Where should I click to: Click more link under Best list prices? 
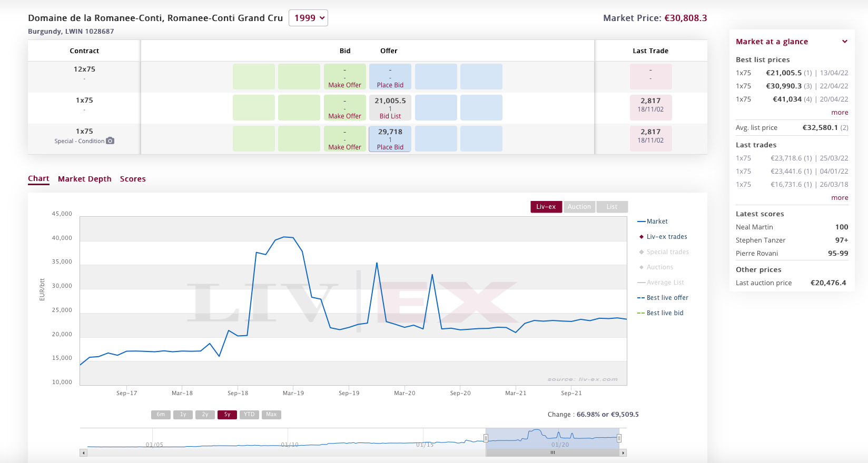(840, 113)
